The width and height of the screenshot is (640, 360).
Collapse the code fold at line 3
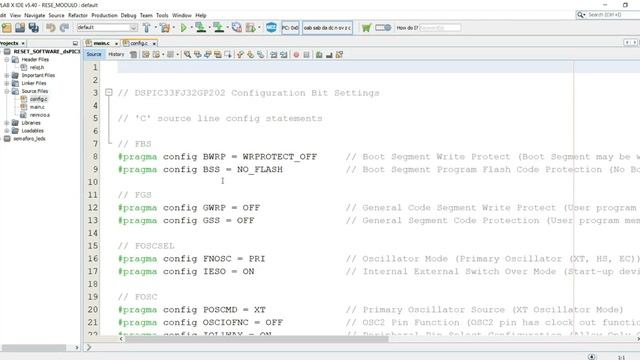109,93
